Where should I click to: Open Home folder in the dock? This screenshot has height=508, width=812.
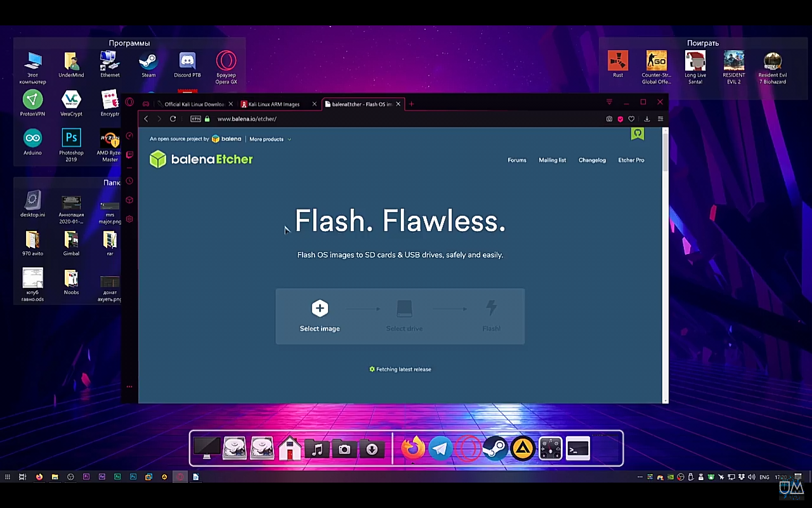(289, 448)
